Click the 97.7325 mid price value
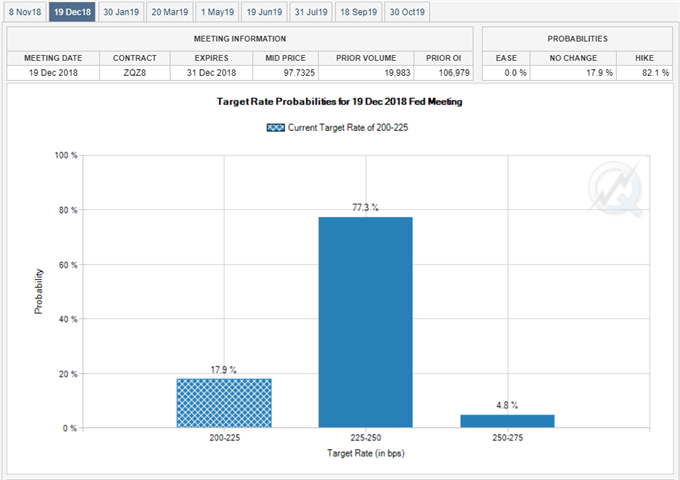Image resolution: width=680 pixels, height=480 pixels. (x=299, y=73)
